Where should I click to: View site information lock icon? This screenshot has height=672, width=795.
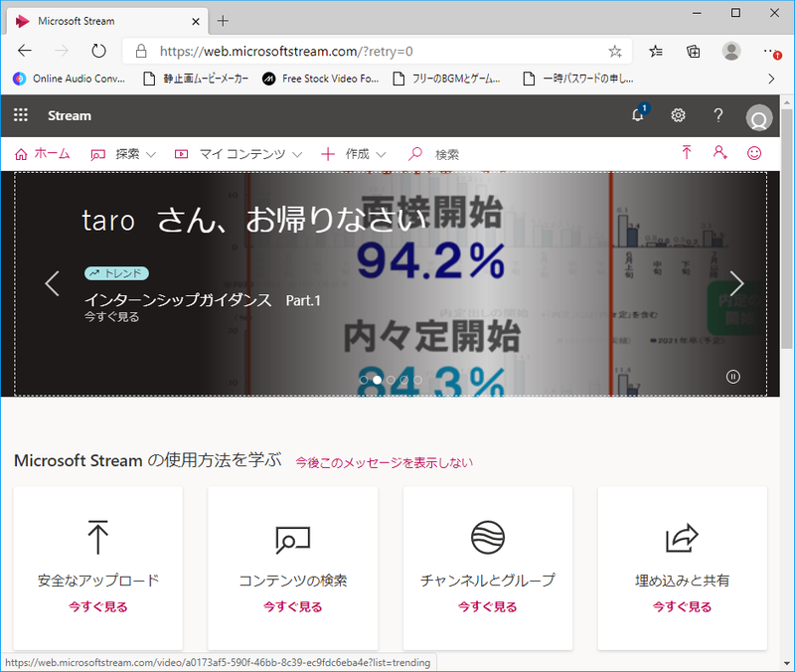(141, 52)
